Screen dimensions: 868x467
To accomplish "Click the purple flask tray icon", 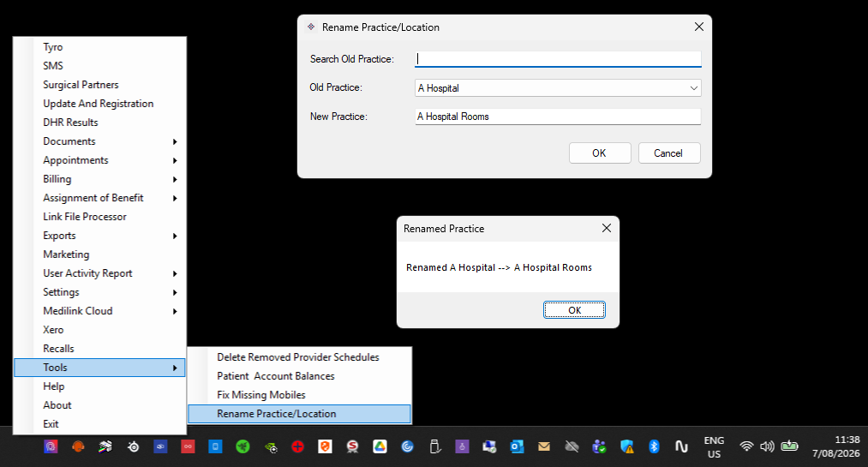I will tap(462, 446).
